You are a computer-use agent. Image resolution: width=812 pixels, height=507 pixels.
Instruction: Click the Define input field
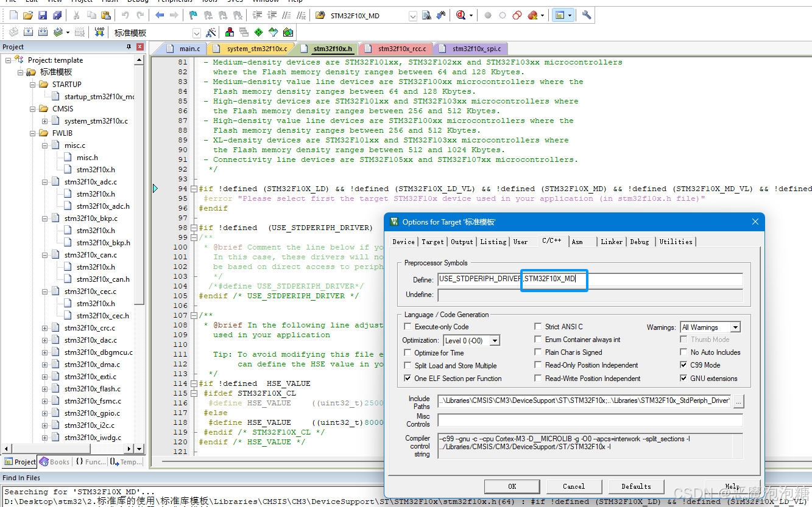tap(590, 279)
